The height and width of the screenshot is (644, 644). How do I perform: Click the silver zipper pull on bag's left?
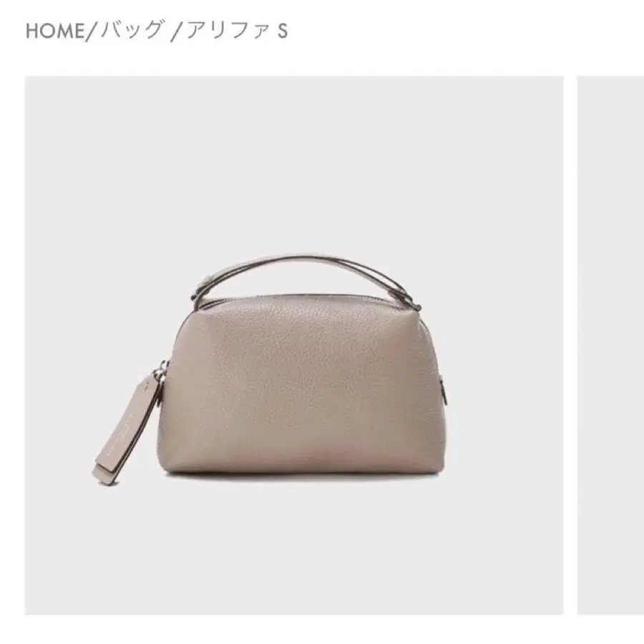pos(162,371)
